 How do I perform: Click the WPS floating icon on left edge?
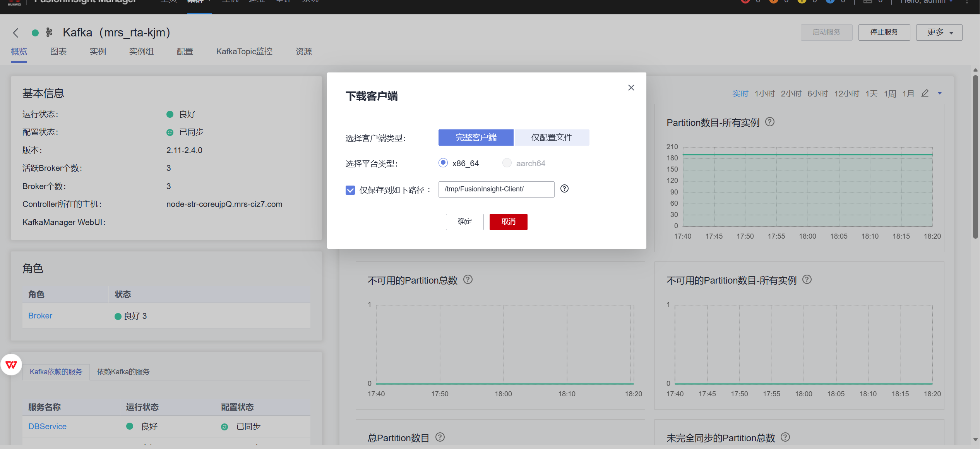(x=11, y=365)
